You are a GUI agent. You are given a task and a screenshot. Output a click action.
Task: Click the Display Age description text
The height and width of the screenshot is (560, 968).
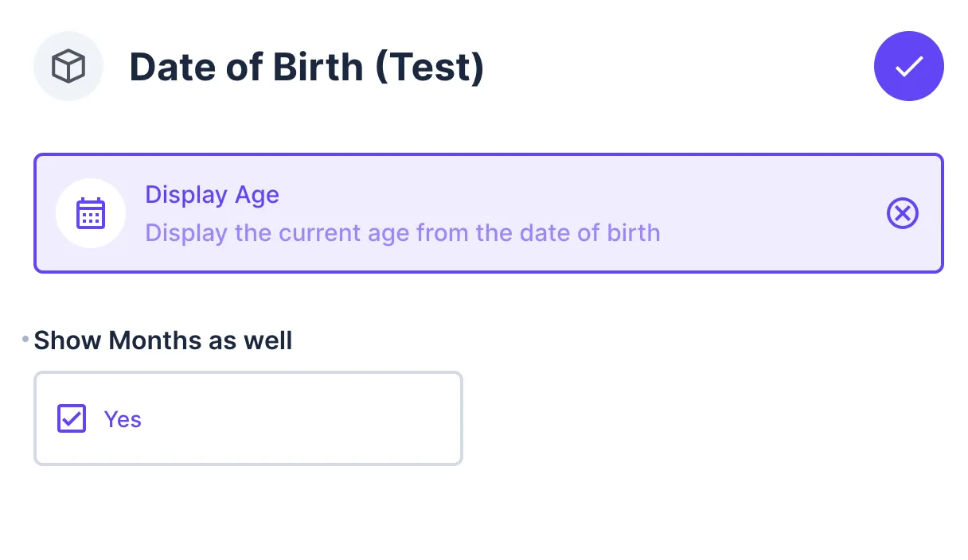pos(403,232)
